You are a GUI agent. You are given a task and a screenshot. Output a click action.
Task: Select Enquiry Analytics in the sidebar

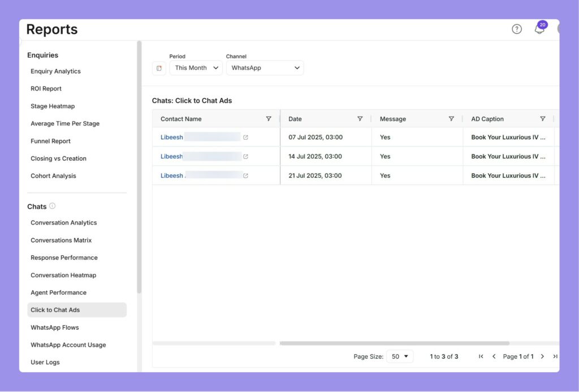(x=55, y=71)
